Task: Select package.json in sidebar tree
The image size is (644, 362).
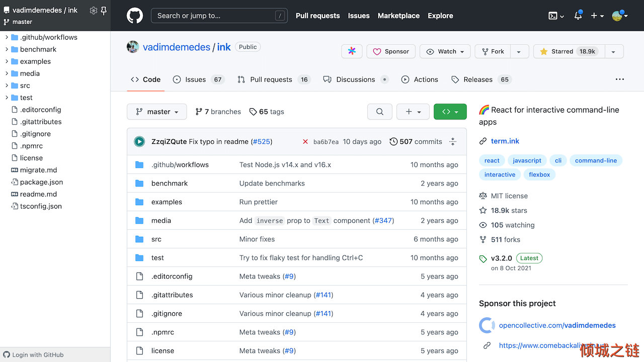Action: 41,182
